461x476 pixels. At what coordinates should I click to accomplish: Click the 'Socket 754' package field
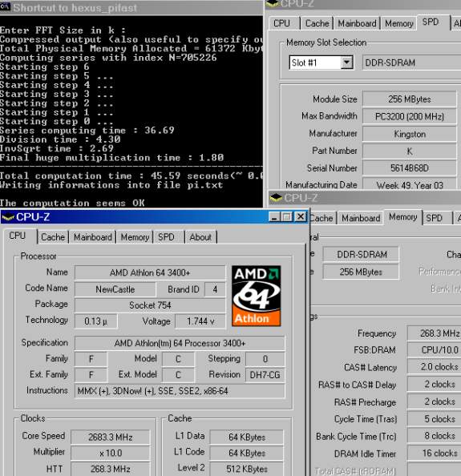(x=150, y=305)
